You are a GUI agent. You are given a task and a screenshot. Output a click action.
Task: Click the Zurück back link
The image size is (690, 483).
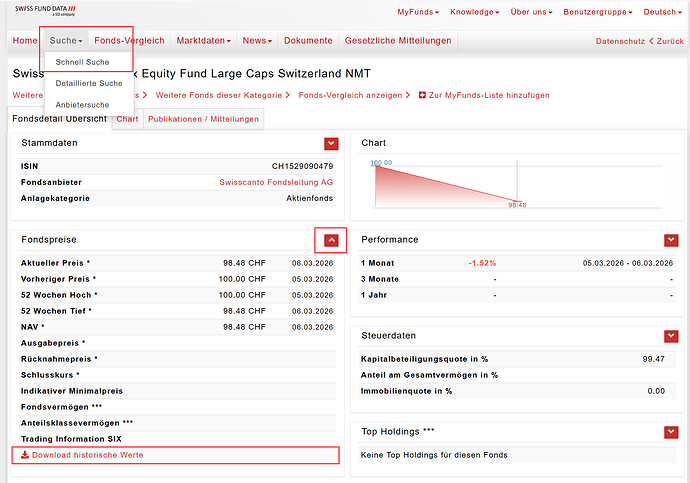click(666, 41)
